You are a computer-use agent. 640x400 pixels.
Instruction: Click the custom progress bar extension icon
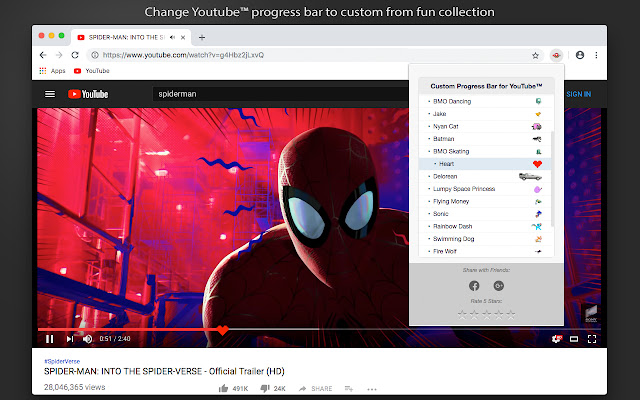555,55
